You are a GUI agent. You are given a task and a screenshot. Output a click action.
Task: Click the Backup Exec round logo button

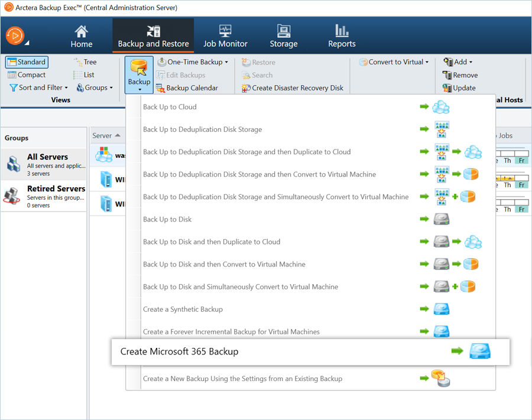15,35
